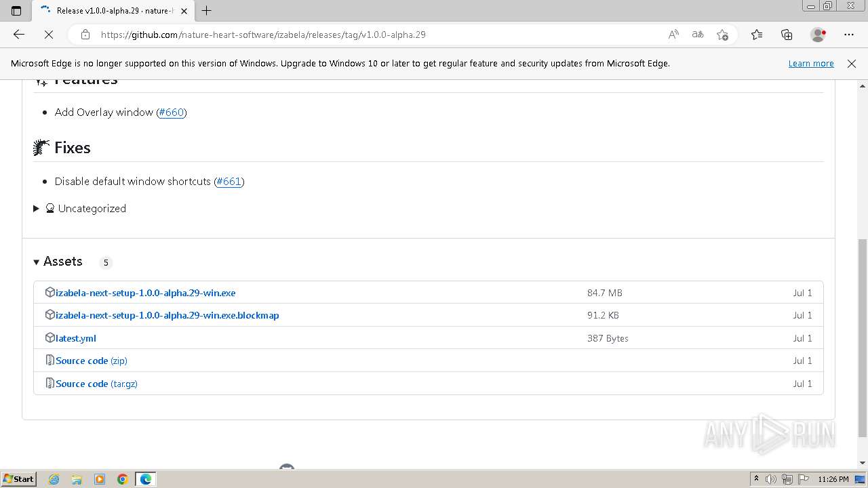The width and height of the screenshot is (868, 488).
Task: Click the package icon beside the setup exe
Action: click(x=50, y=292)
